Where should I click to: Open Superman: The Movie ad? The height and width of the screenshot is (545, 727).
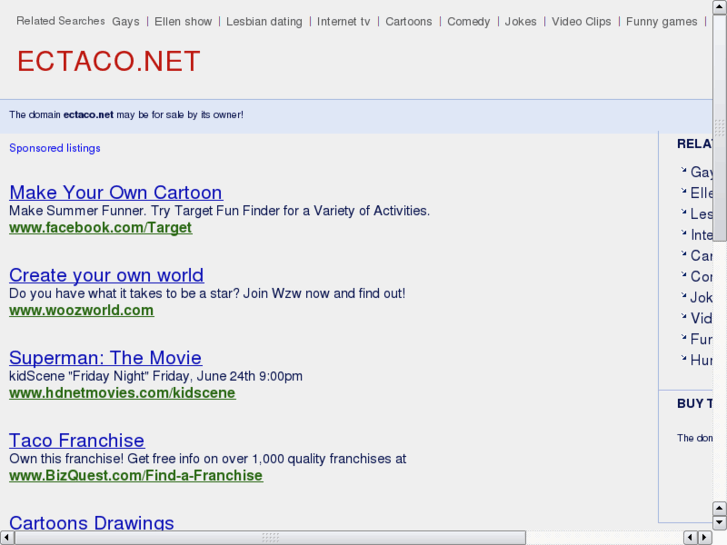[x=105, y=358]
